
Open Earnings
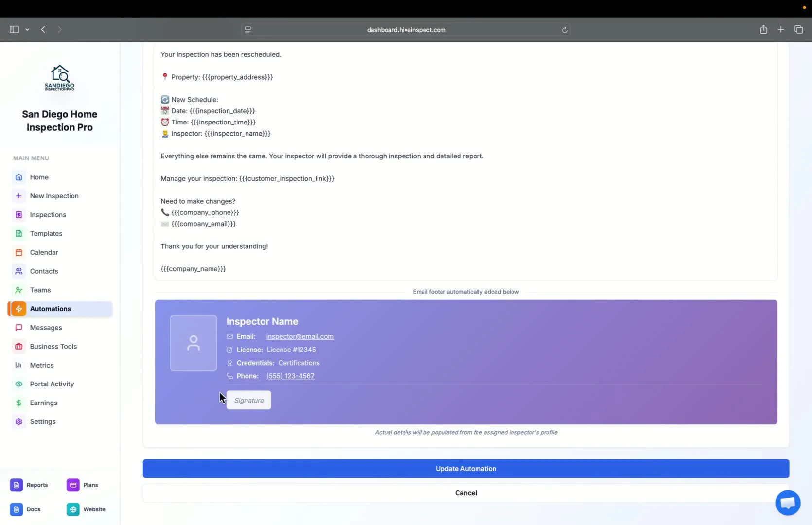[43, 402]
